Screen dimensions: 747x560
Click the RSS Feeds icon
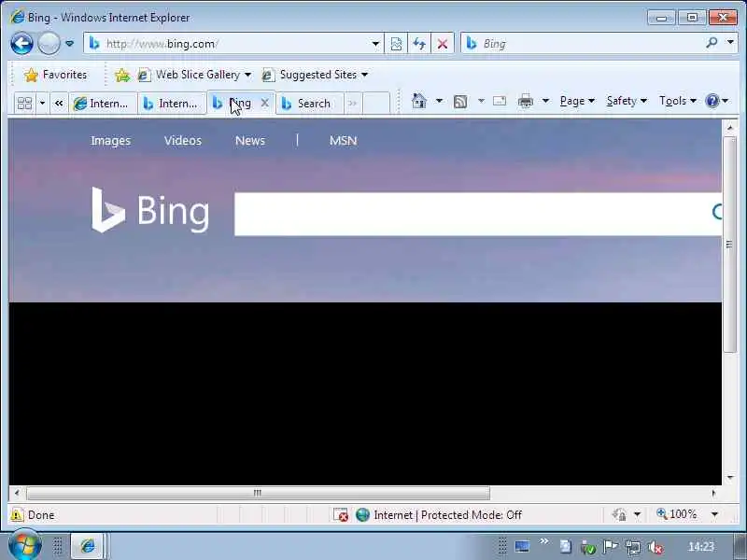pos(460,102)
